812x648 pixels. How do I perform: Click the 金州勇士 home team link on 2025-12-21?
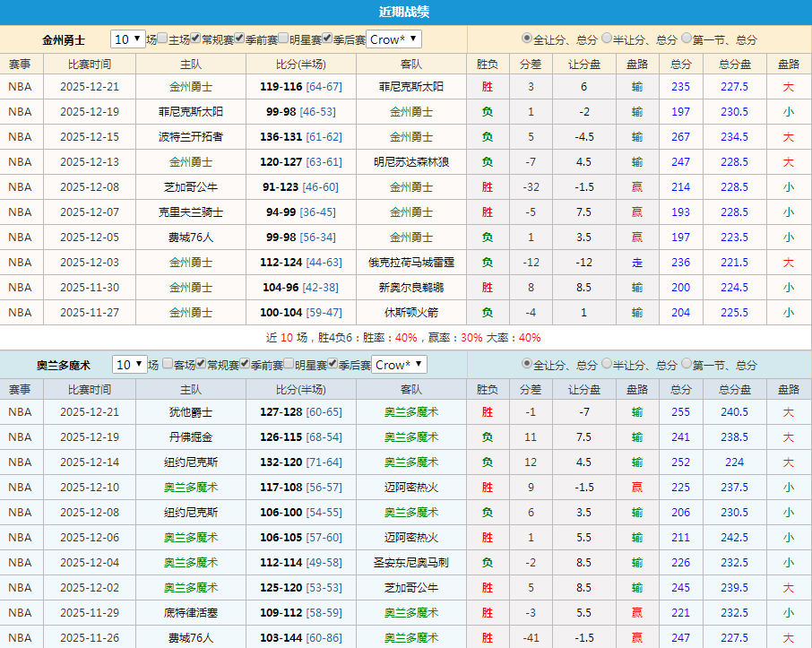click(x=193, y=86)
